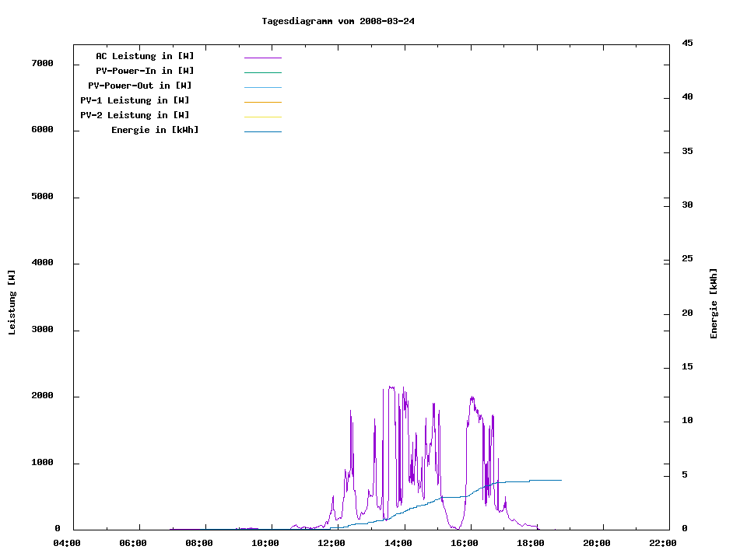The image size is (747, 560).
Task: Click the 12:00 time axis label
Action: tap(331, 543)
